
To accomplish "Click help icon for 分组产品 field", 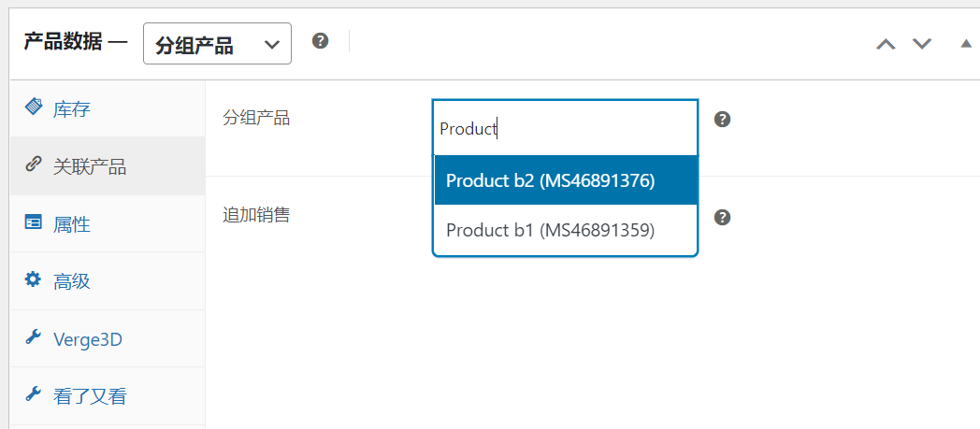I will click(x=723, y=120).
